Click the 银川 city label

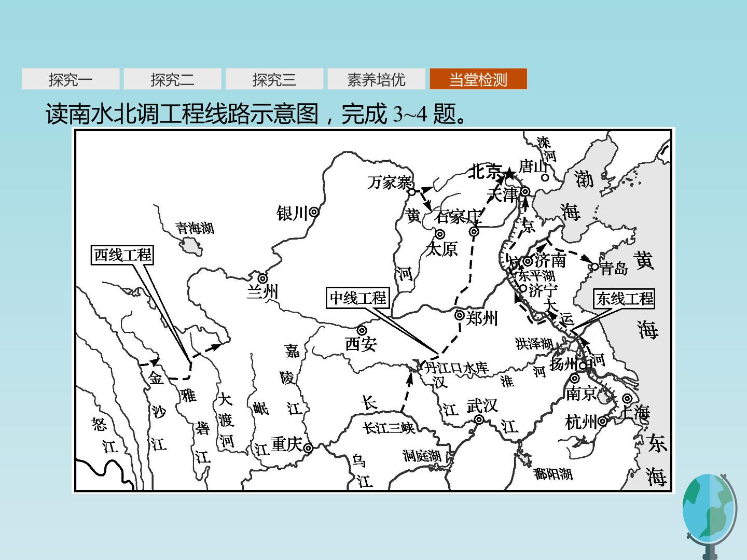[293, 213]
